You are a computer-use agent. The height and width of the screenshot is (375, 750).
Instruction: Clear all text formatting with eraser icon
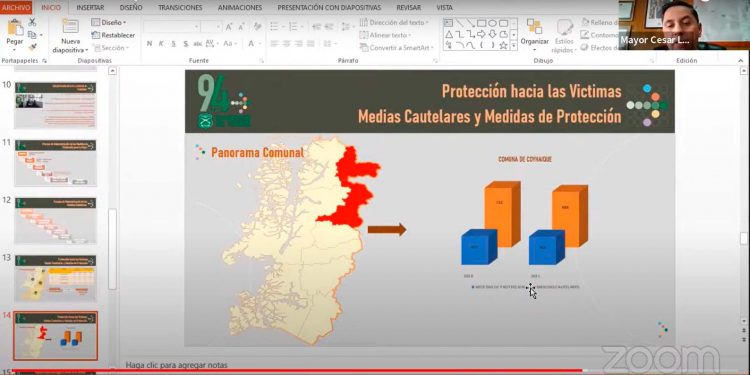(x=257, y=27)
